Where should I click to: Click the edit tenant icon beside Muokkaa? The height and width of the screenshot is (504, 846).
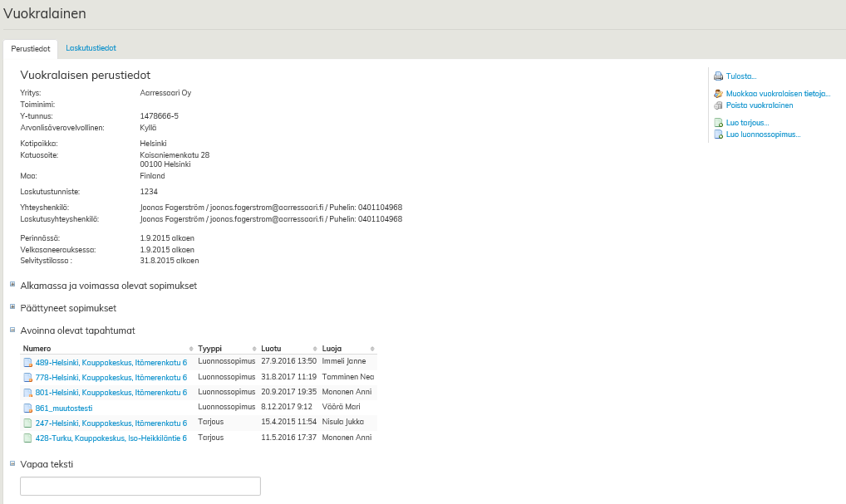tap(718, 94)
